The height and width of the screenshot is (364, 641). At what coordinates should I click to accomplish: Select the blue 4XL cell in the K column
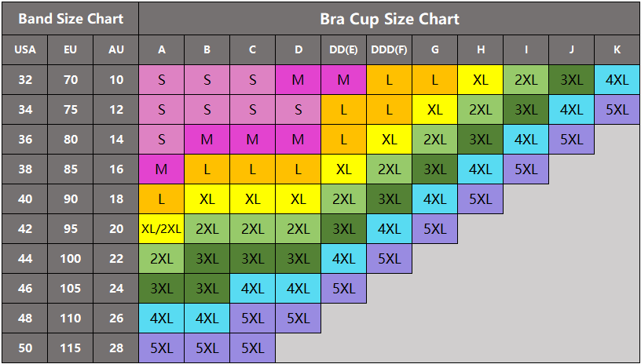(617, 80)
